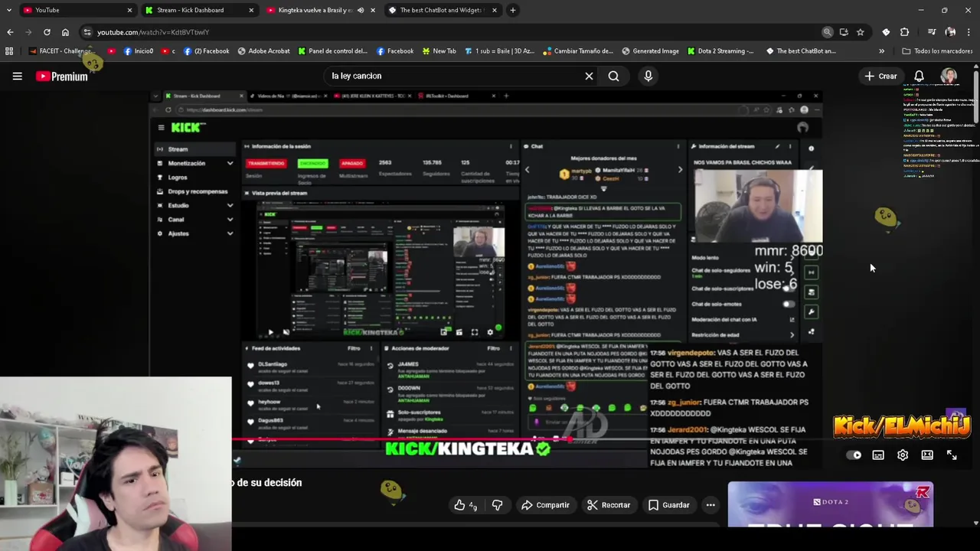
Task: Open the Todos los marcadores folder
Action: coord(937,51)
